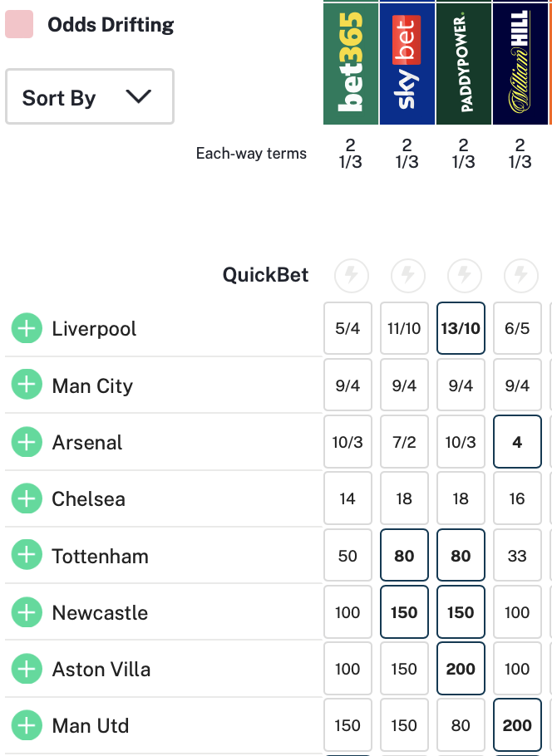Click the plus icon next to Aston Villa
This screenshot has width=552, height=756.
tap(27, 669)
